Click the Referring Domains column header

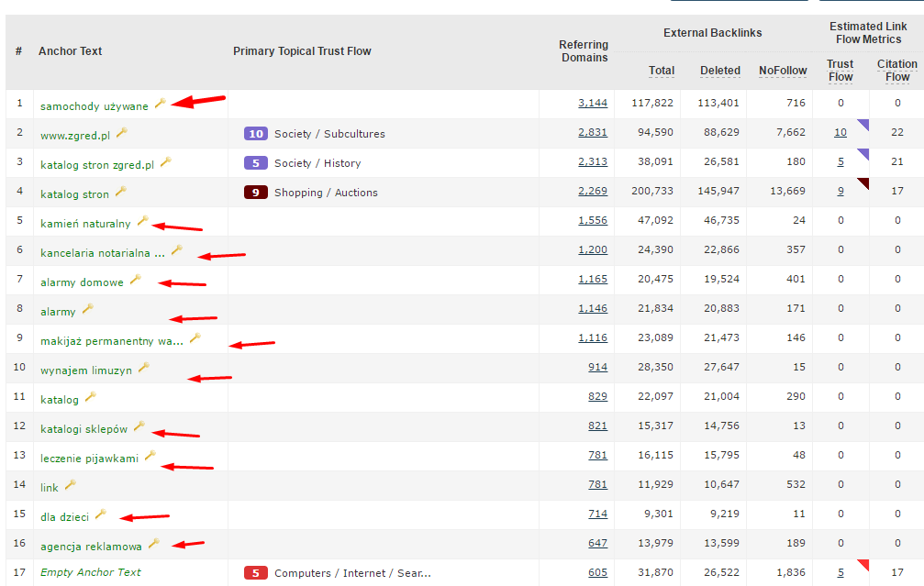pyautogui.click(x=584, y=51)
